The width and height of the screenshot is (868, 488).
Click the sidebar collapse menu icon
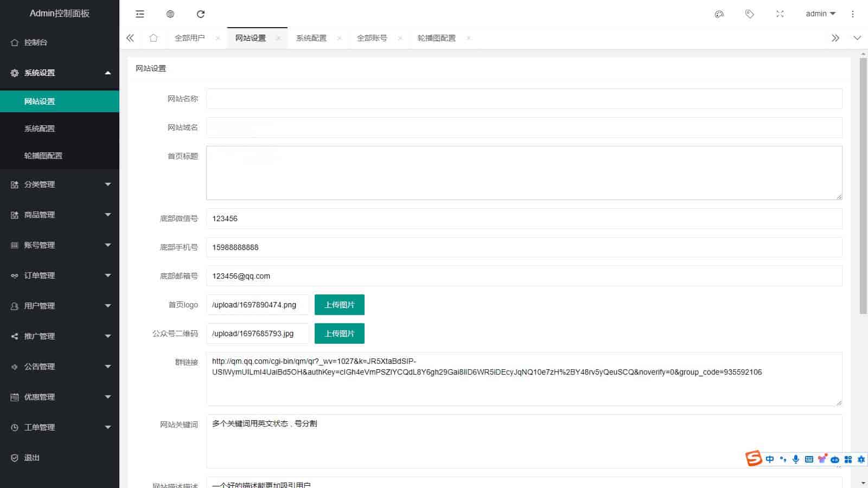click(x=140, y=14)
